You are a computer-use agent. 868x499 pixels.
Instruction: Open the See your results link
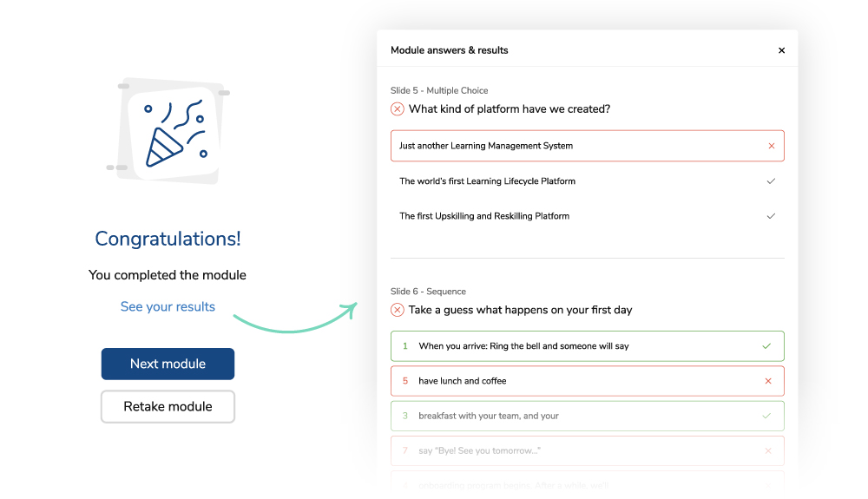pyautogui.click(x=168, y=306)
